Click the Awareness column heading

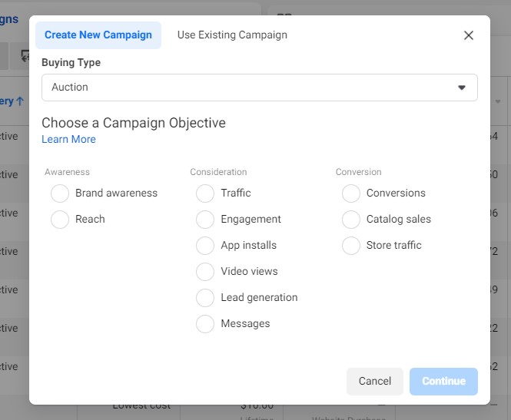point(67,172)
